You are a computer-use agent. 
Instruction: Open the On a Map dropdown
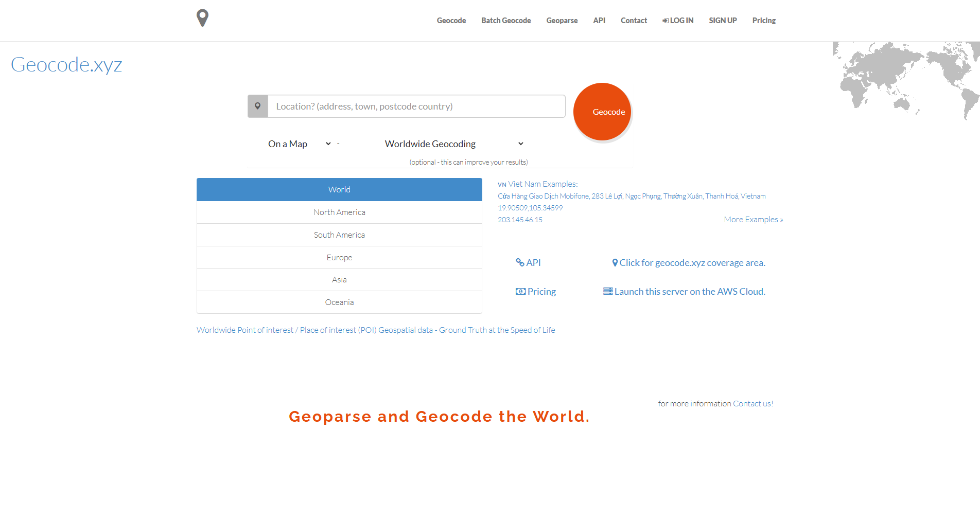click(x=299, y=144)
